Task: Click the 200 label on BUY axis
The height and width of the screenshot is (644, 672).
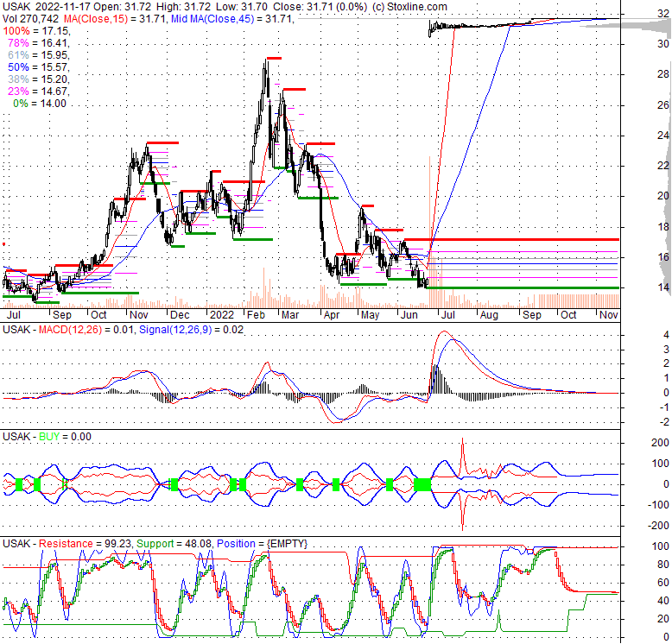Action: [660, 443]
